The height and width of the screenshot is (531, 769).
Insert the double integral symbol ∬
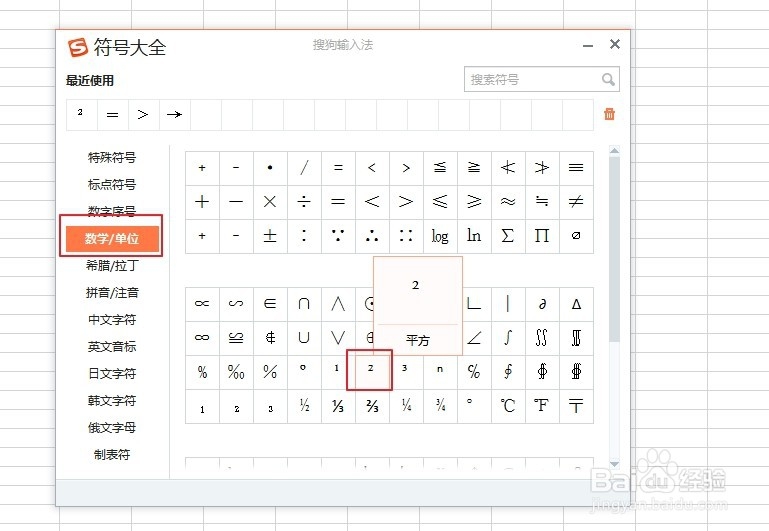tap(542, 338)
